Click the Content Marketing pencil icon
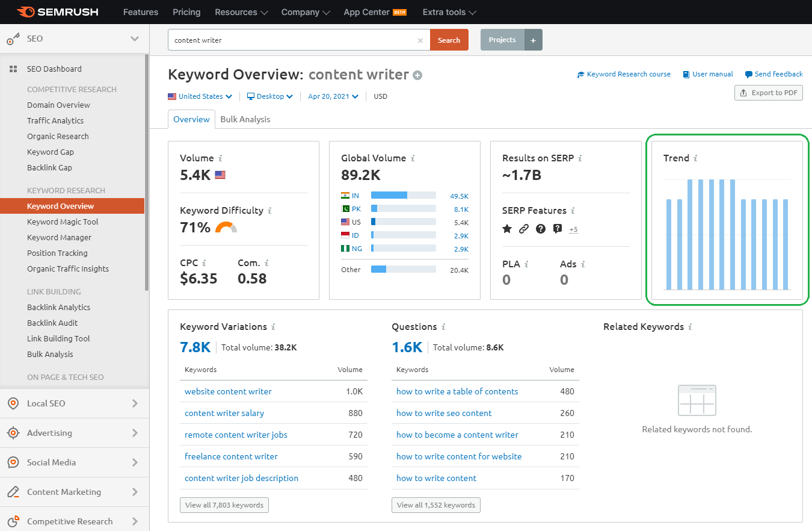The height and width of the screenshot is (531, 812). (13, 492)
